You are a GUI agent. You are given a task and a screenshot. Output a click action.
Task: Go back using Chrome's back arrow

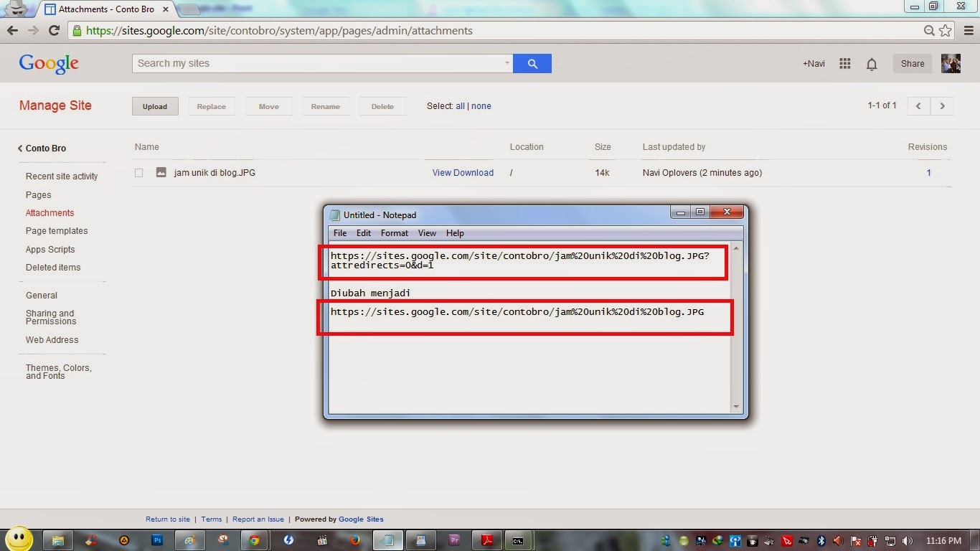pos(12,31)
